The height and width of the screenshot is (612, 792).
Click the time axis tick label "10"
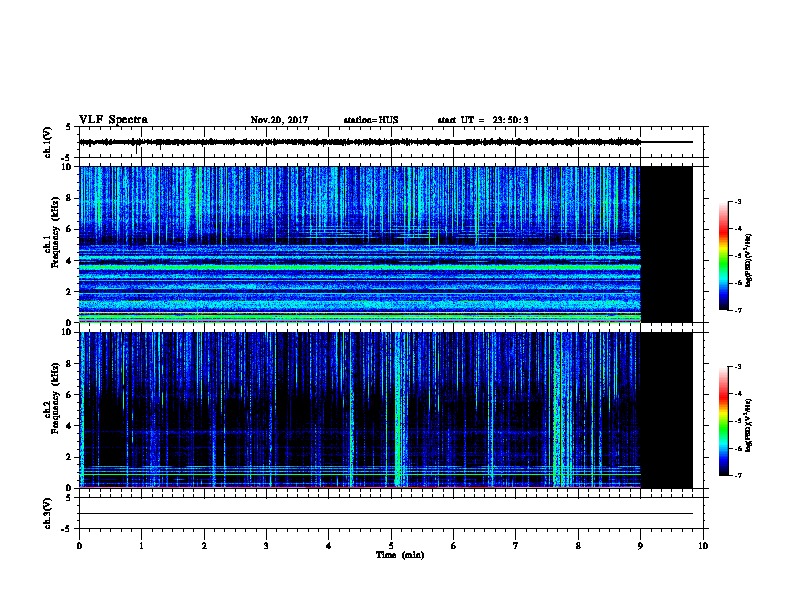tap(703, 546)
